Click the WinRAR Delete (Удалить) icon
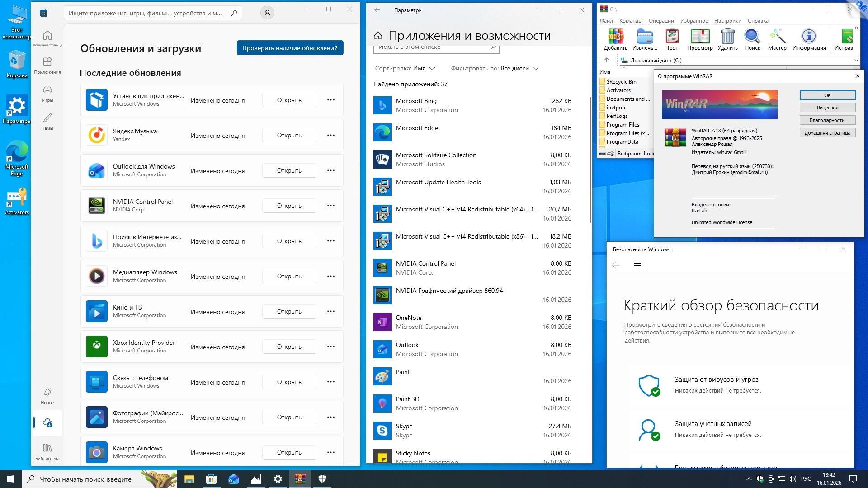The width and height of the screenshot is (868, 488). [727, 39]
